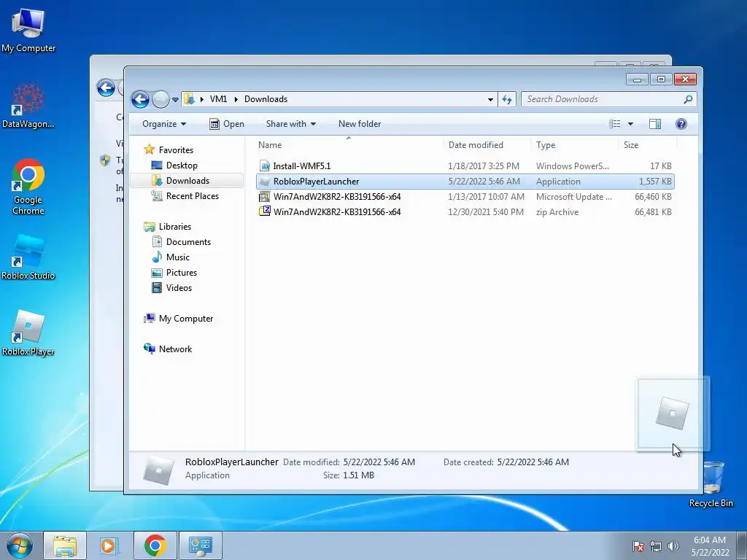Click the dragged Roblox icon thumbnail

tap(672, 413)
